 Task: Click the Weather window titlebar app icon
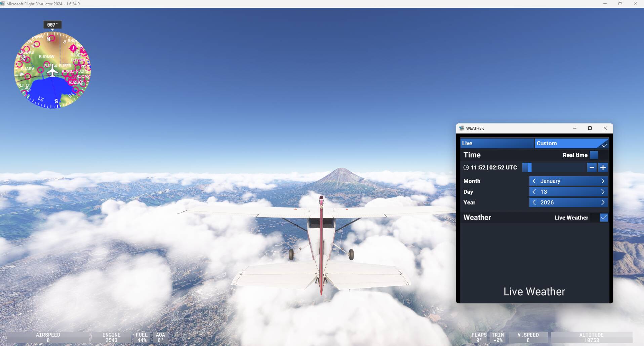pos(462,128)
